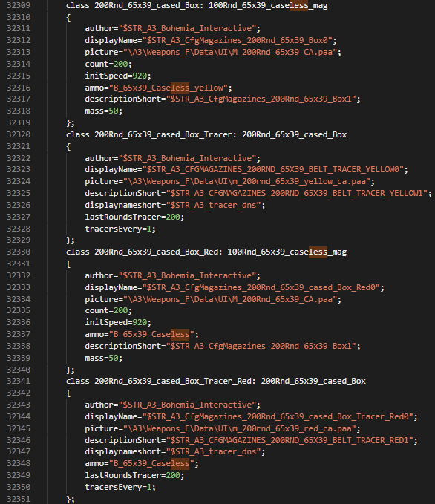Click line number 32320 in gutter
The width and height of the screenshot is (435, 504).
19,134
